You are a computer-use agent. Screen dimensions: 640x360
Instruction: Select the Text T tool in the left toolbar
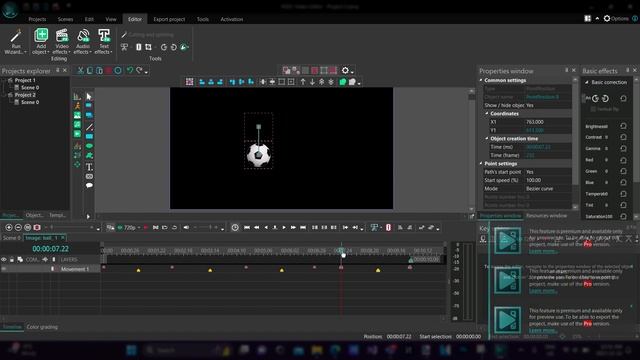[x=89, y=167]
